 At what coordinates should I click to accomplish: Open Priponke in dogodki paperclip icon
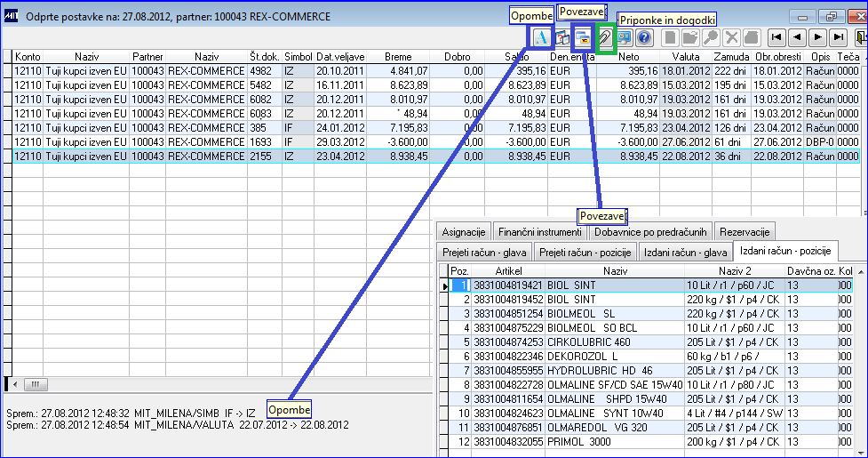coord(605,37)
